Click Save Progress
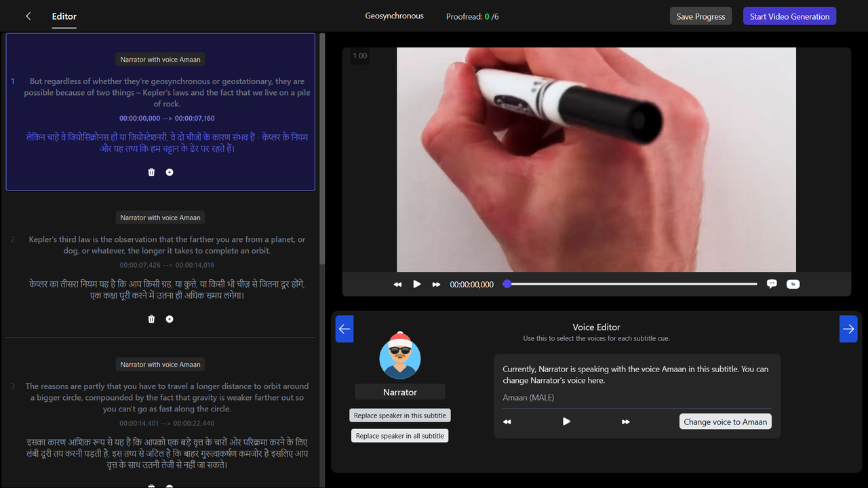868x488 pixels. pos(701,16)
